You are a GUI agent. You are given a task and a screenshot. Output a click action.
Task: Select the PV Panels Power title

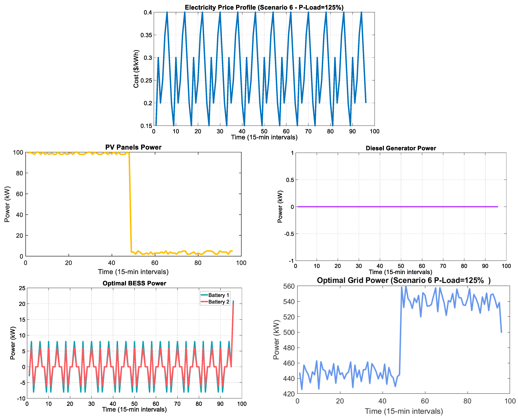pos(133,147)
